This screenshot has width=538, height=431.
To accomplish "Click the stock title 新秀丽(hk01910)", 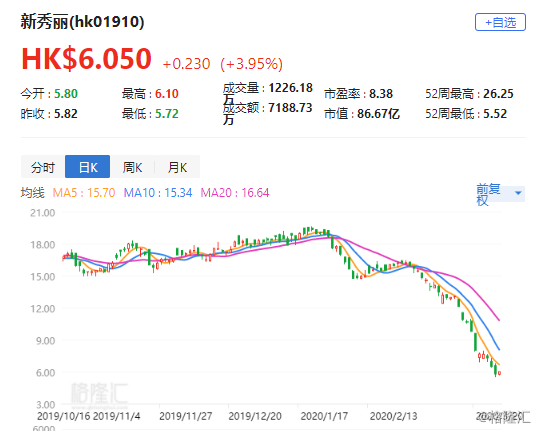I will click(82, 22).
